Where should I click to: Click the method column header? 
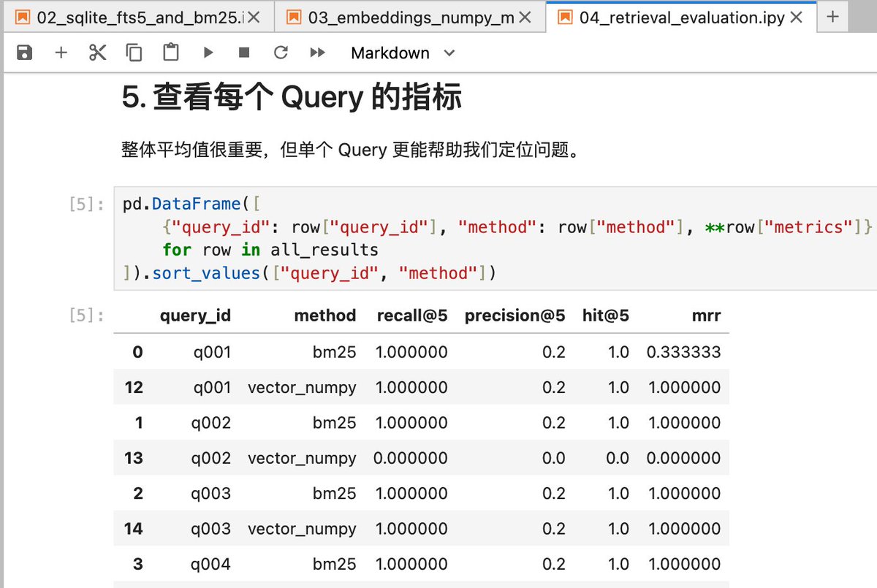[x=325, y=316]
